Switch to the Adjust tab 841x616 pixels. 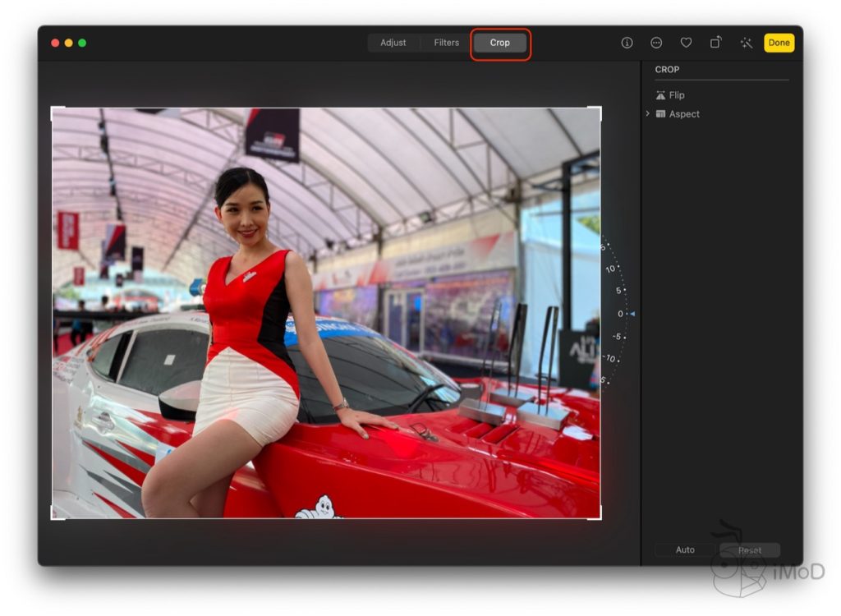click(x=393, y=43)
